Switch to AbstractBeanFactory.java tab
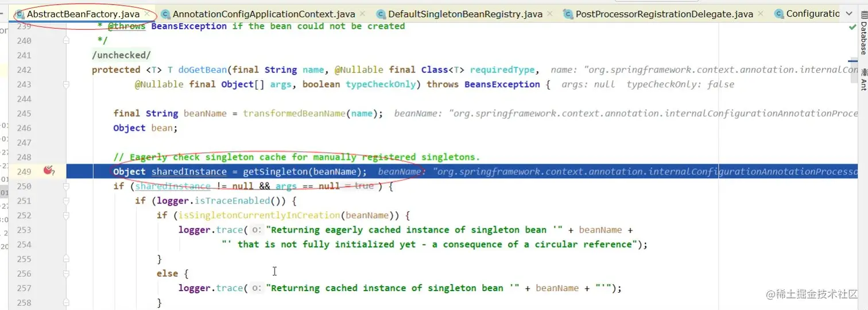This screenshot has height=310, width=868. pyautogui.click(x=83, y=14)
